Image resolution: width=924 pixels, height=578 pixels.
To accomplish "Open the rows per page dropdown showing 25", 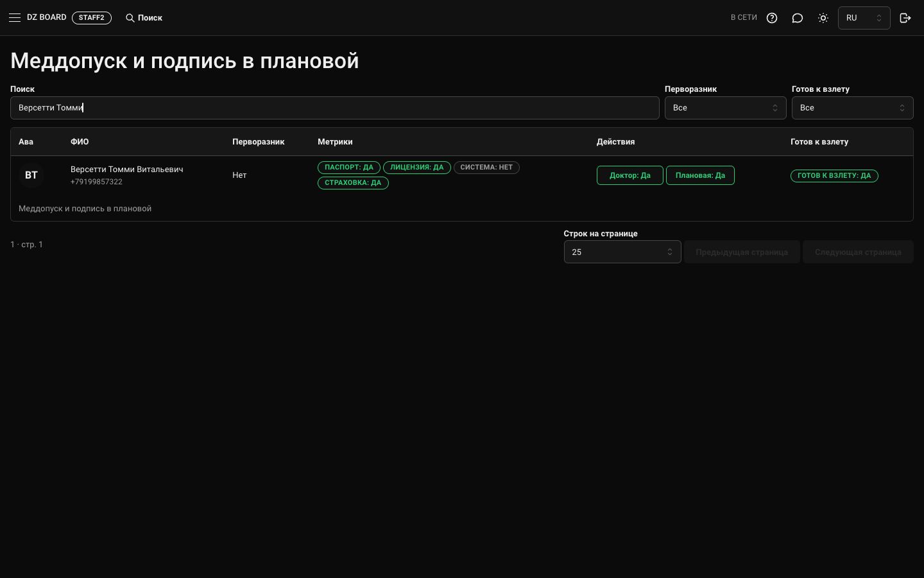I will point(622,252).
